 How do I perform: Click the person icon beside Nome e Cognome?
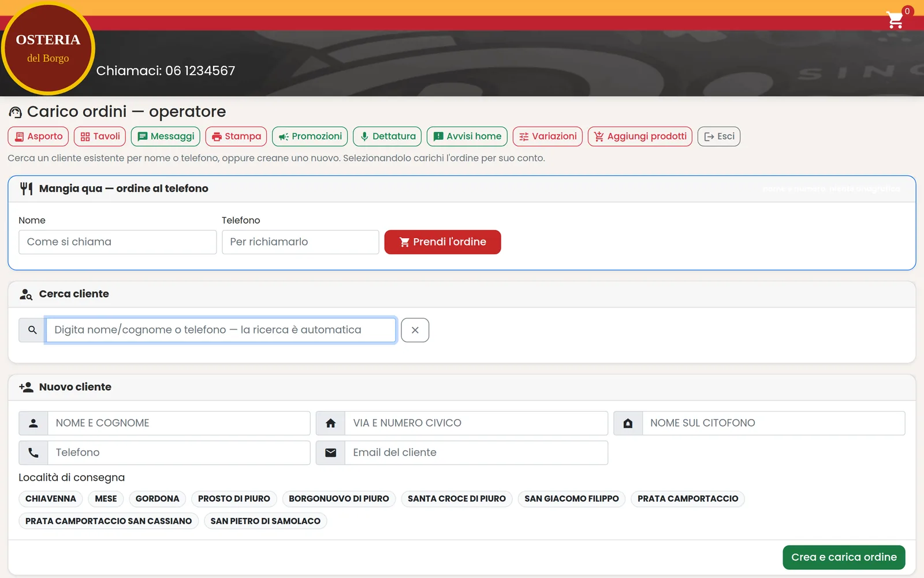33,423
